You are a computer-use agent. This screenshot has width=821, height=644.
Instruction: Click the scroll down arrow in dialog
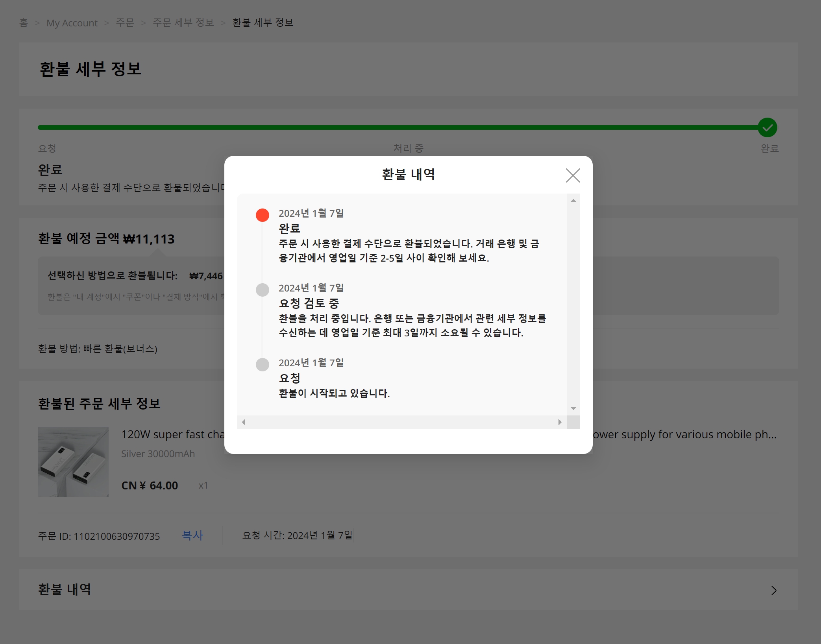[573, 408]
